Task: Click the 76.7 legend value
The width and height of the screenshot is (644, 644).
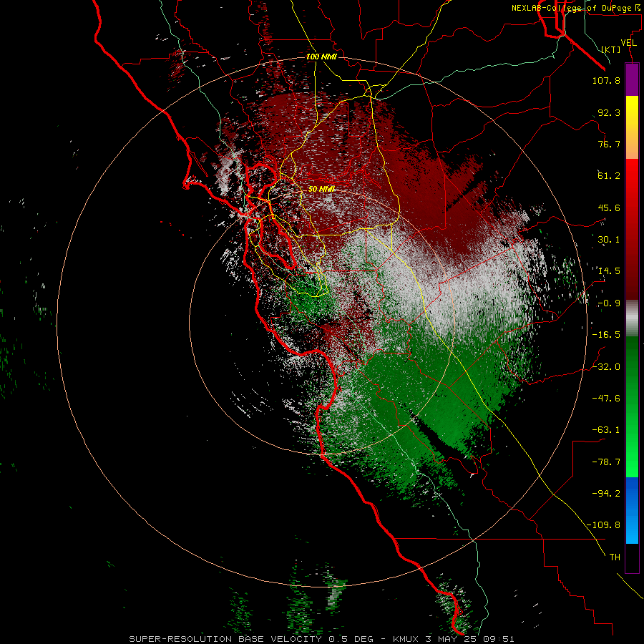Action: tap(609, 144)
